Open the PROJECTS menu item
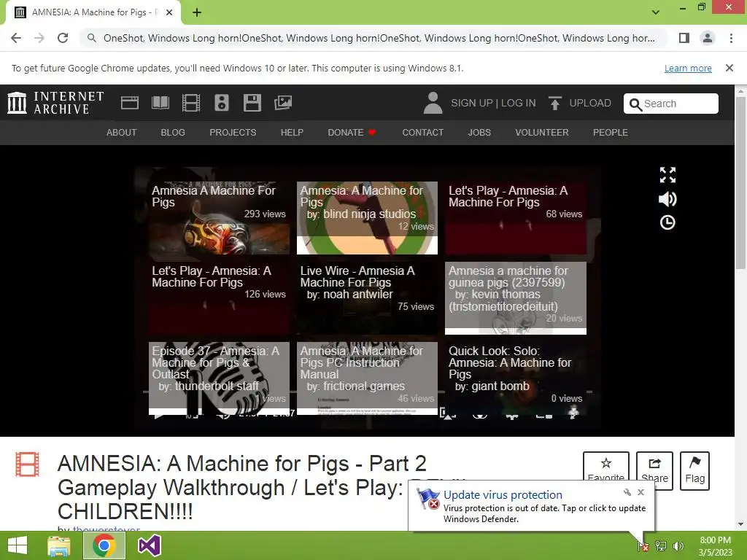The width and height of the screenshot is (747, 560). [233, 133]
